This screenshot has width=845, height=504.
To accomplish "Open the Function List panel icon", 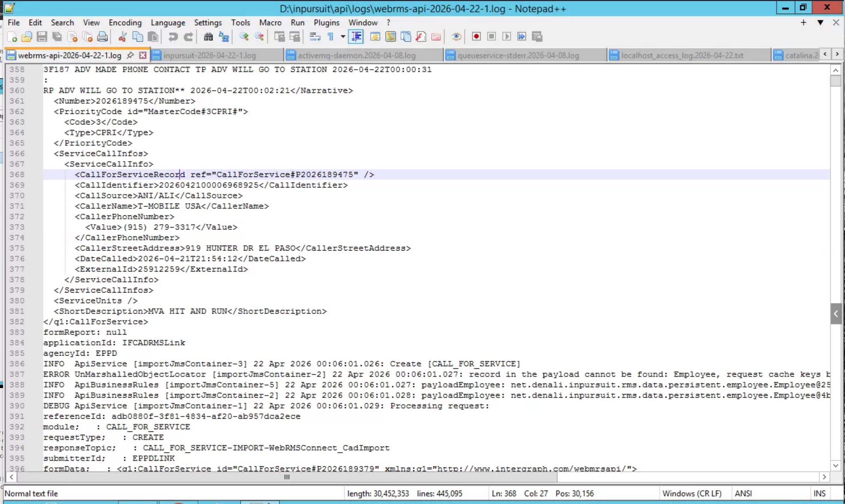I will [421, 37].
